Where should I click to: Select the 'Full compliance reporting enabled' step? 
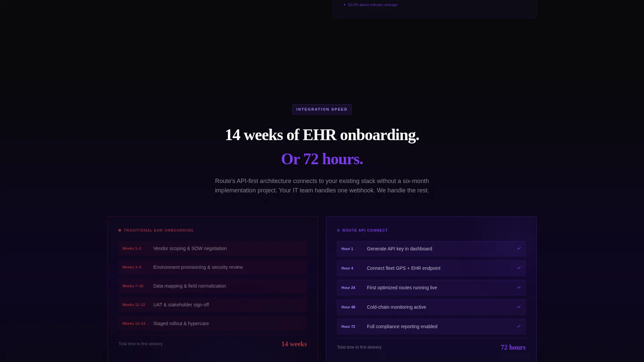[x=431, y=326]
